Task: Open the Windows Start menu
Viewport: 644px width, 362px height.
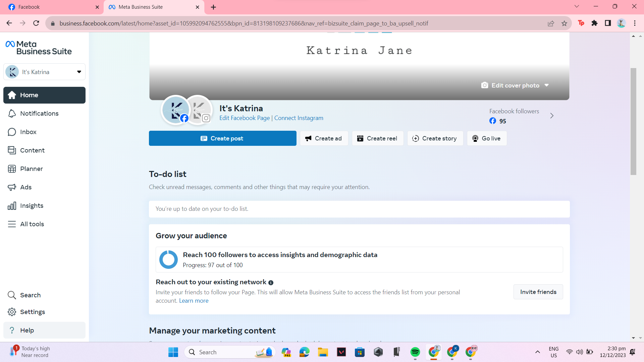Action: tap(173, 352)
